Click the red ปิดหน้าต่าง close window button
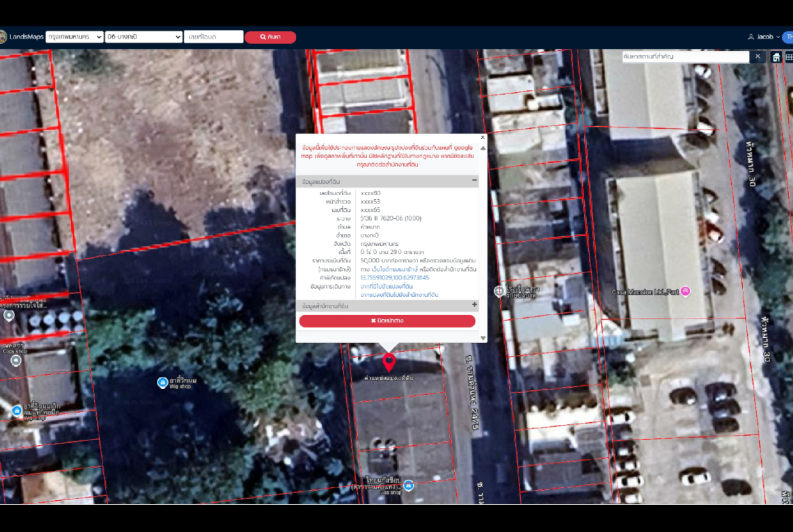 (x=387, y=321)
